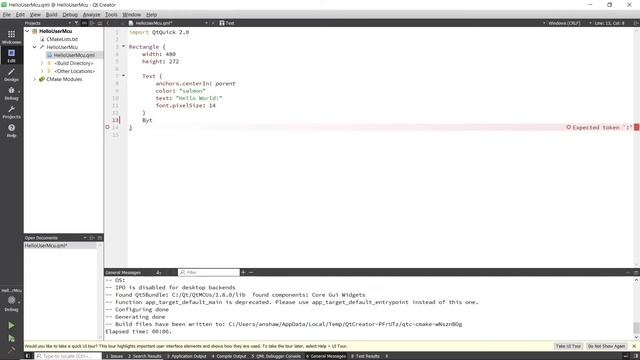Show the Issues output pane
Screen dimensions: 640x360
[x=114, y=356]
